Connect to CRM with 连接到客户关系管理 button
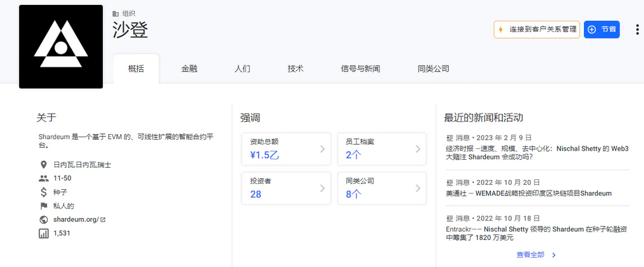The height and width of the screenshot is (267, 644). (537, 29)
